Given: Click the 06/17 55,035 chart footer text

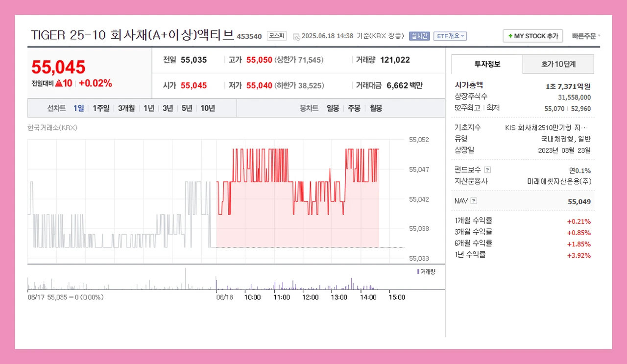Looking at the screenshot, I should click(65, 297).
